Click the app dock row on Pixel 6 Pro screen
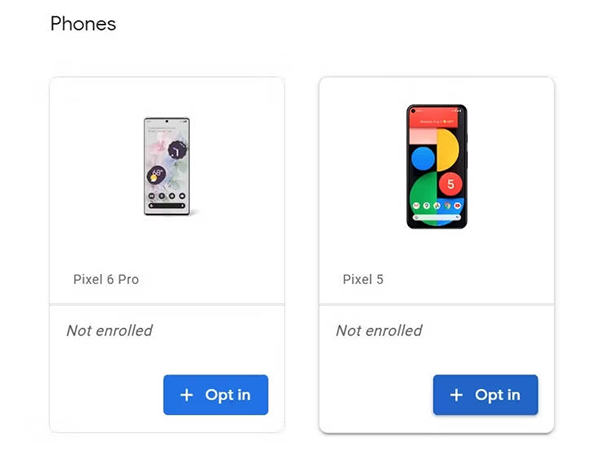This screenshot has height=451, width=609. (x=166, y=197)
